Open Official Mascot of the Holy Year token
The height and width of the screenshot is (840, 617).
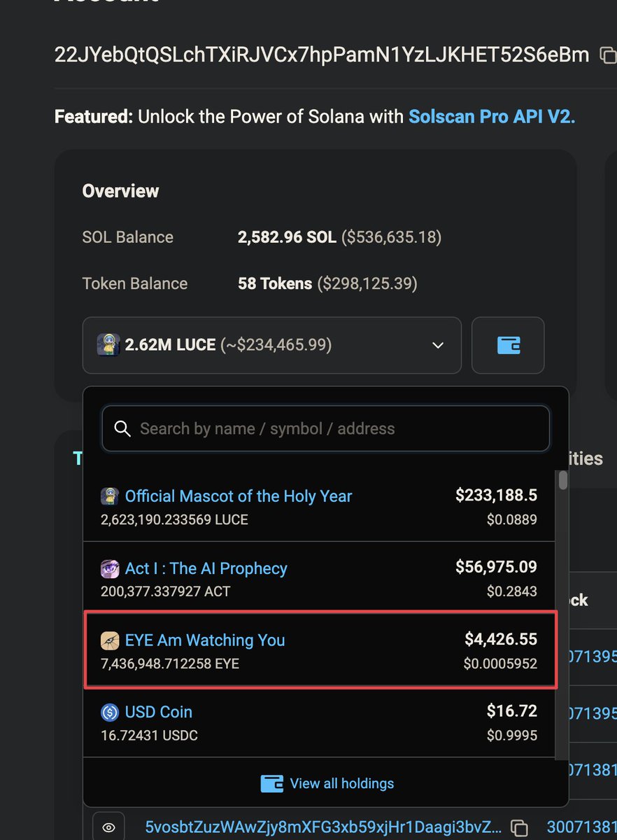point(239,496)
